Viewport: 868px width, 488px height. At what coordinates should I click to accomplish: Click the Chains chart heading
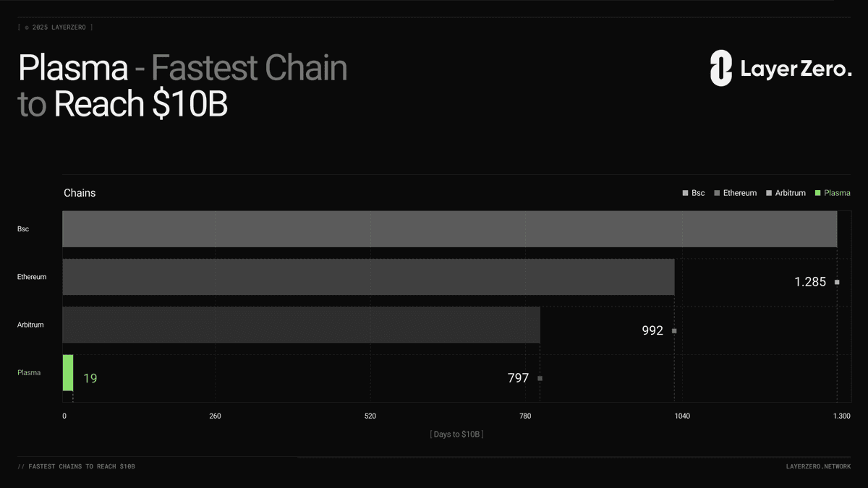(80, 193)
